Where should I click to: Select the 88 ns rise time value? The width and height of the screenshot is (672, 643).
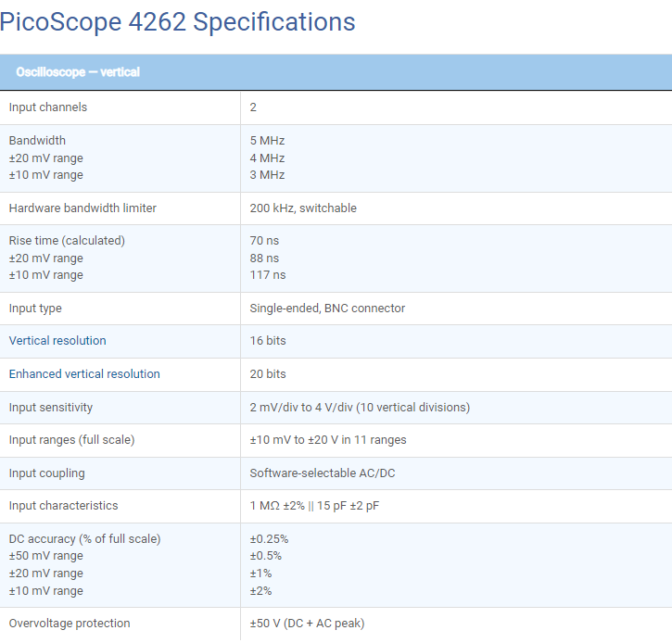click(264, 258)
